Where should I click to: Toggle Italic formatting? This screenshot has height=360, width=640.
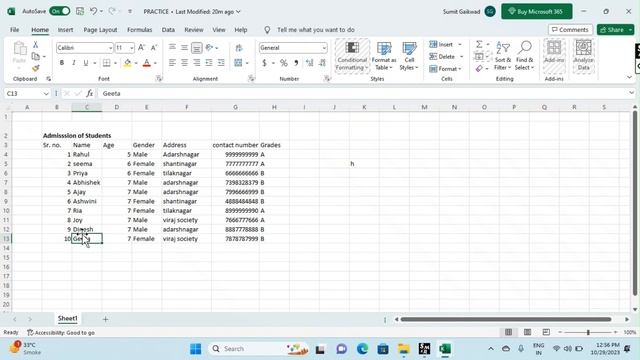coord(73,63)
